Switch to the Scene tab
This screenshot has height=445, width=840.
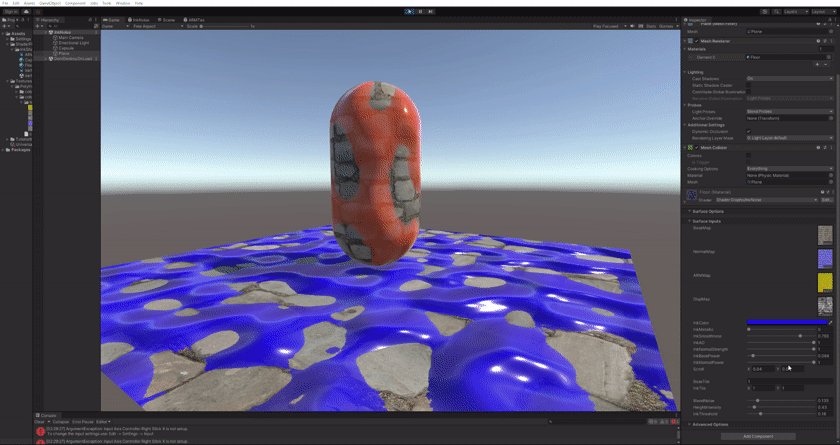click(166, 19)
